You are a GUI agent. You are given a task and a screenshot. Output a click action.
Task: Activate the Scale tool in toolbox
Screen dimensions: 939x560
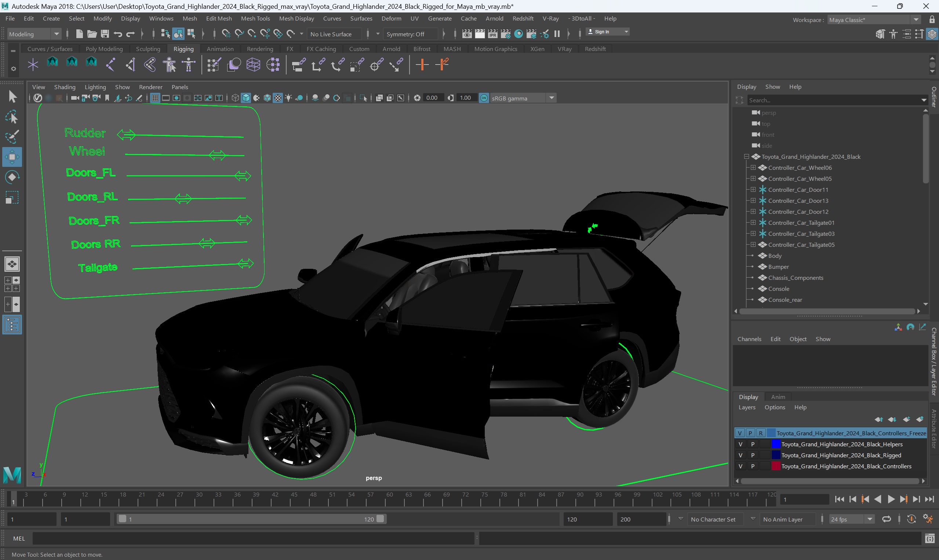click(x=12, y=197)
